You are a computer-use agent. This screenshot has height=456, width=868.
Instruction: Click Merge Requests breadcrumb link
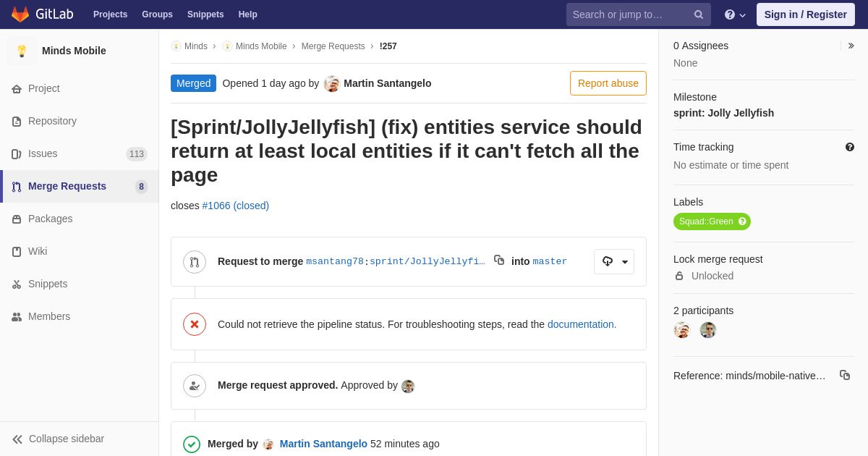click(333, 46)
